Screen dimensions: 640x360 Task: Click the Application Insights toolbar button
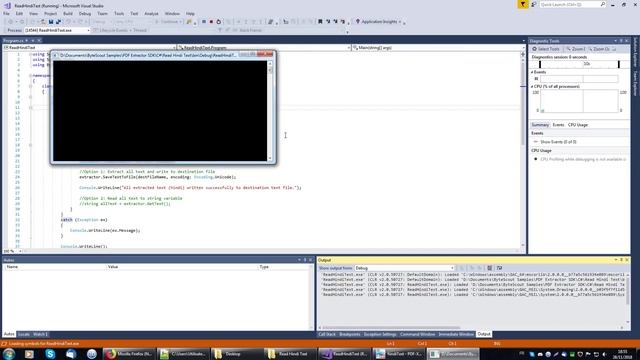(378, 22)
